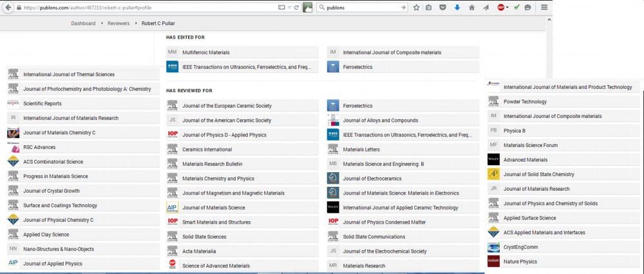Toggle reader view icon in address bar
Screen dimensions: 644x274
click(281, 8)
